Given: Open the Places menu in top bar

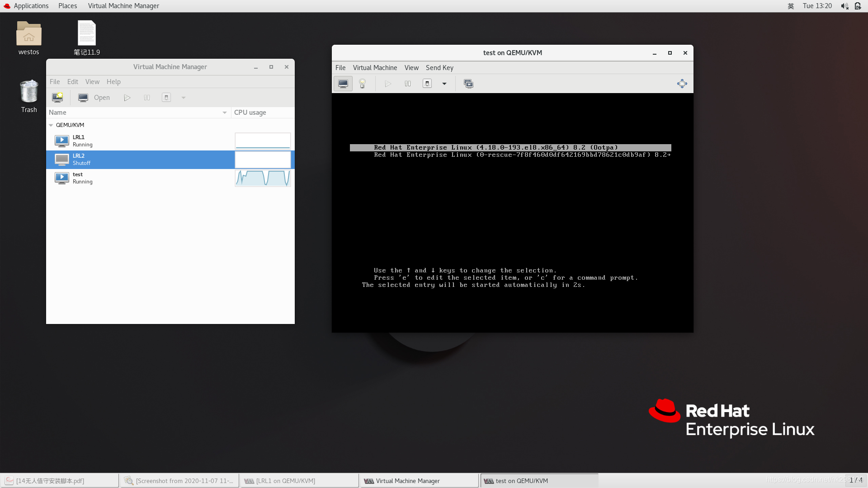Looking at the screenshot, I should (67, 6).
